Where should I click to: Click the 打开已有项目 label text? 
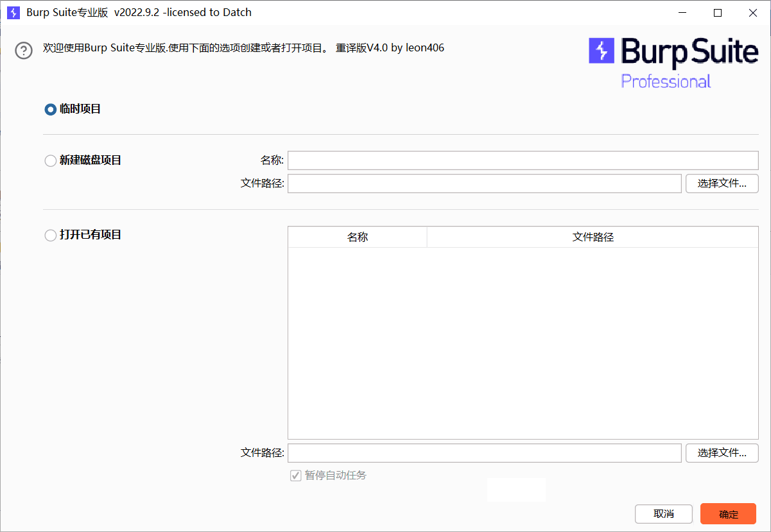(91, 235)
